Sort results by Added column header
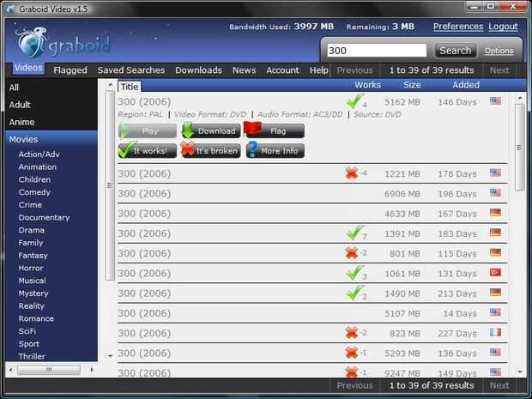The image size is (532, 399). (466, 85)
